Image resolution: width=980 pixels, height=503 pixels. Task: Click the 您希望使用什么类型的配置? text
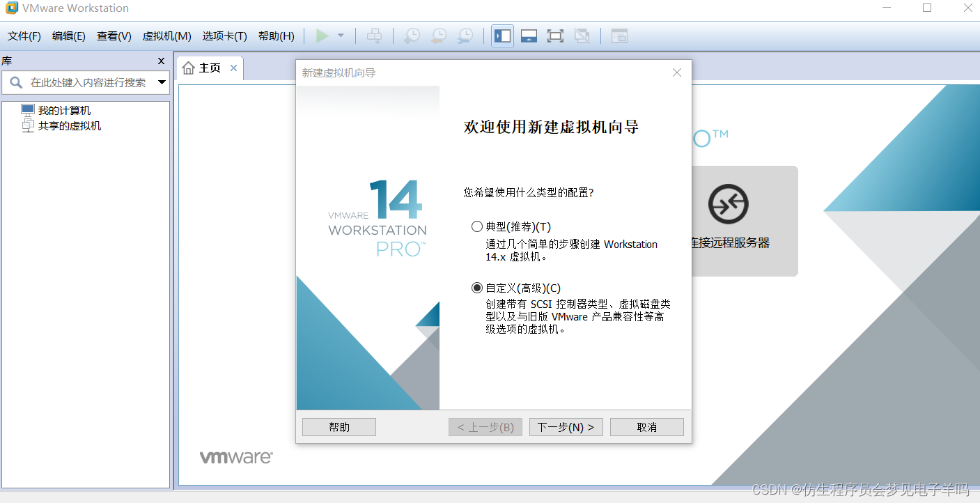(529, 192)
